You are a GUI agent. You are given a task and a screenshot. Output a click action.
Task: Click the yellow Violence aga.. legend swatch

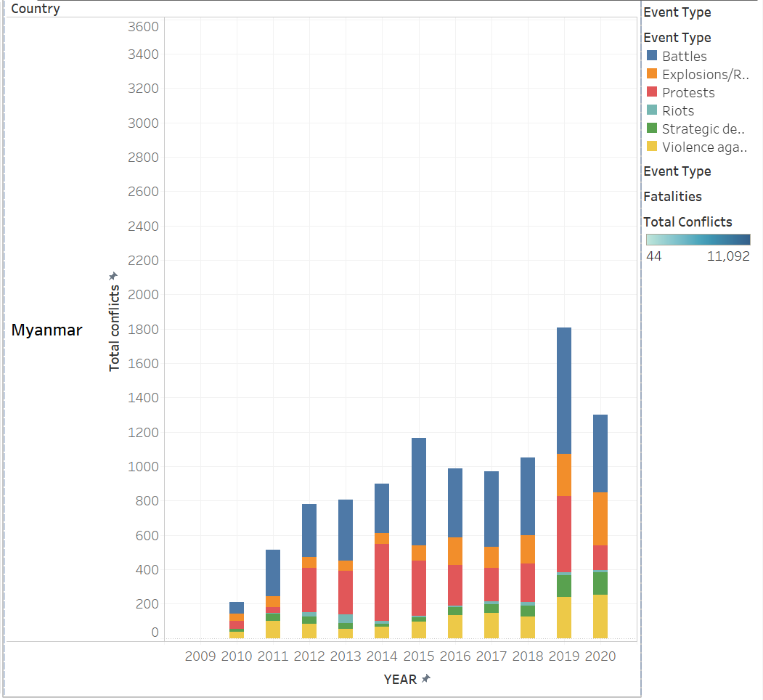[x=652, y=147]
